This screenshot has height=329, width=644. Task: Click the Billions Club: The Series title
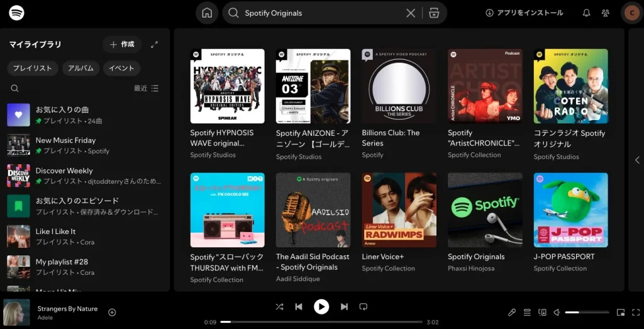[391, 138]
